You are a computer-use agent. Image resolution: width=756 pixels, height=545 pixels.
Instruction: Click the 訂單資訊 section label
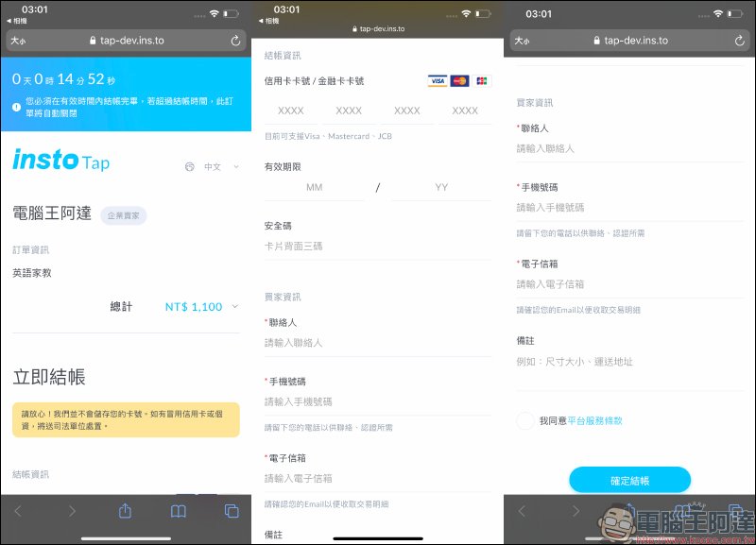[x=30, y=249]
